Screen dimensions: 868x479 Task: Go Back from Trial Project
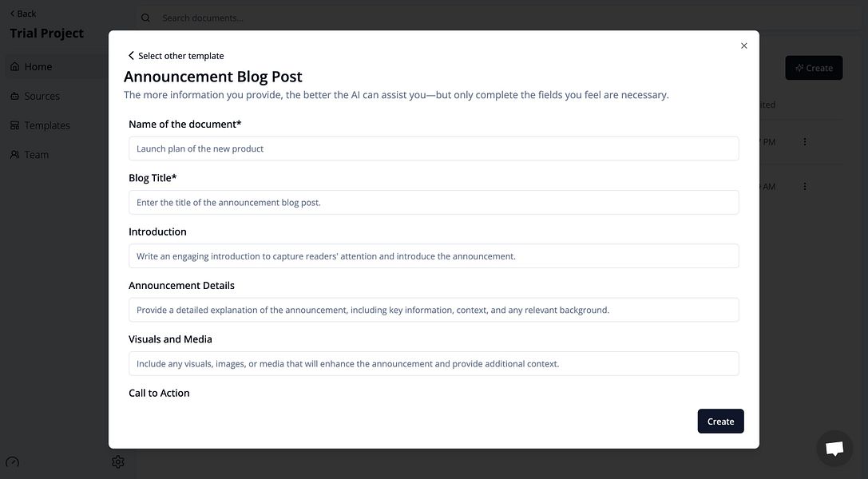click(x=22, y=14)
